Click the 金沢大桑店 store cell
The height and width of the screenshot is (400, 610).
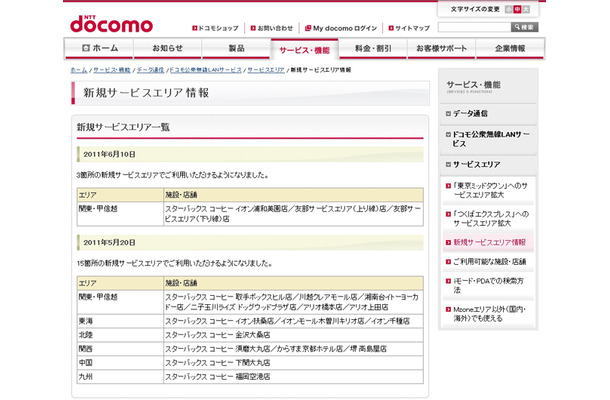click(293, 335)
